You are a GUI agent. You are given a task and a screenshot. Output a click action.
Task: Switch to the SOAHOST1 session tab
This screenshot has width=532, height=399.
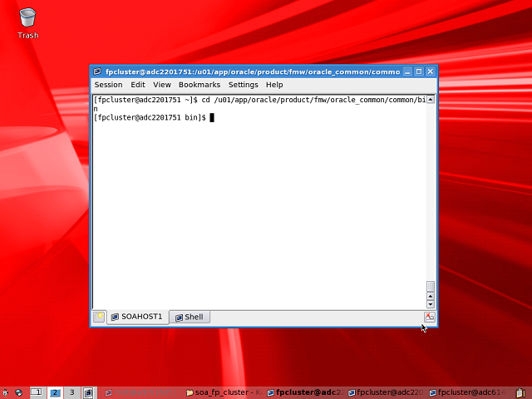137,317
